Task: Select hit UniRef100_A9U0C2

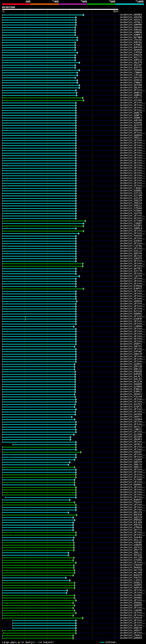Action: tap(131, 20)
